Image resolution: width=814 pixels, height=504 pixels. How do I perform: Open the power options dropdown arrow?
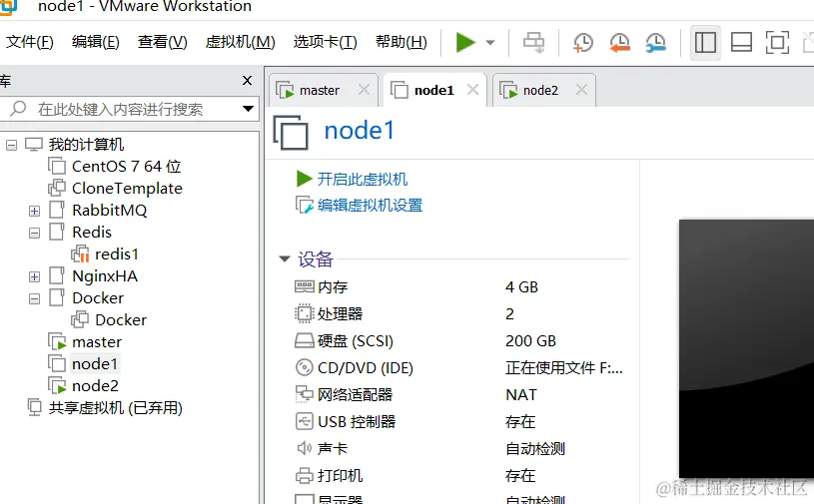[490, 43]
